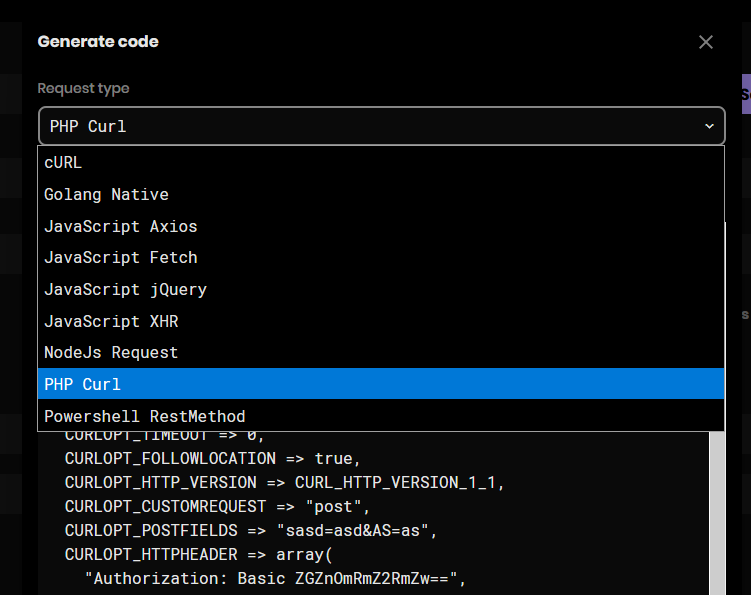
Task: Click the CURLOPT_FOLLOWLOCATION => true line
Action: [x=212, y=458]
